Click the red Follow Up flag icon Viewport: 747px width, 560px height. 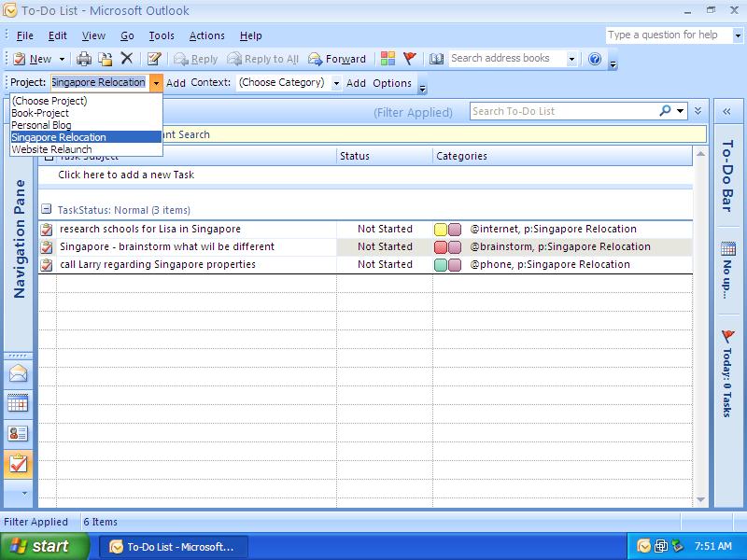click(410, 59)
